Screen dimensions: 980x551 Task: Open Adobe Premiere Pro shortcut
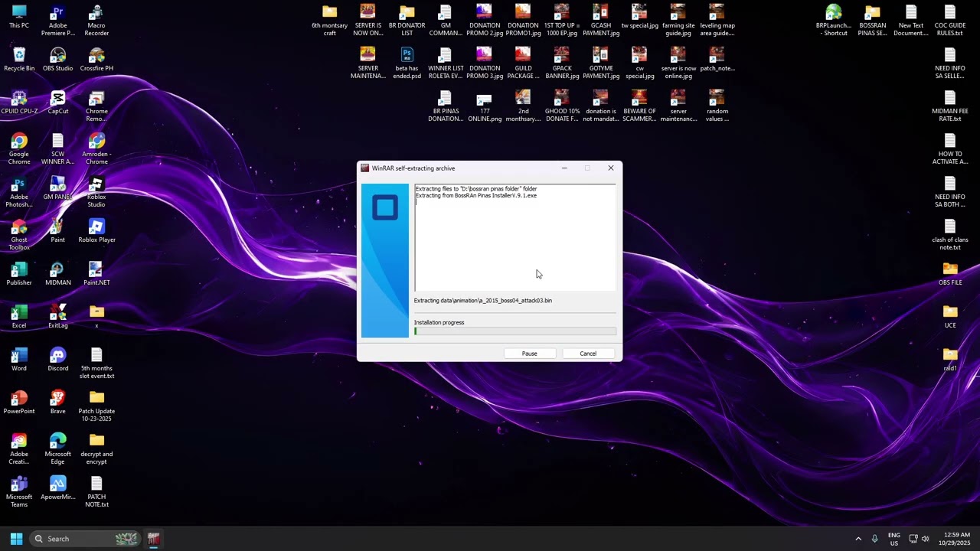pyautogui.click(x=58, y=21)
